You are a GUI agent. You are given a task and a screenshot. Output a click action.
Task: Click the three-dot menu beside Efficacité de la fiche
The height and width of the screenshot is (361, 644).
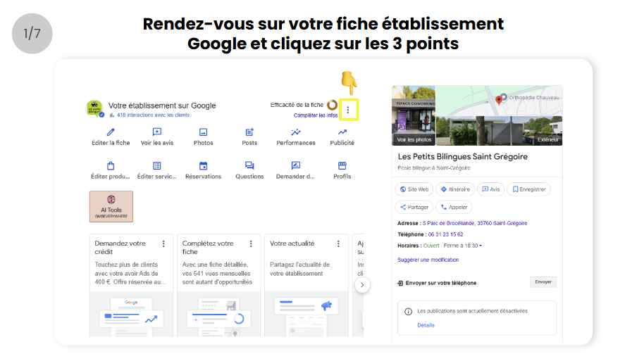[x=347, y=110]
